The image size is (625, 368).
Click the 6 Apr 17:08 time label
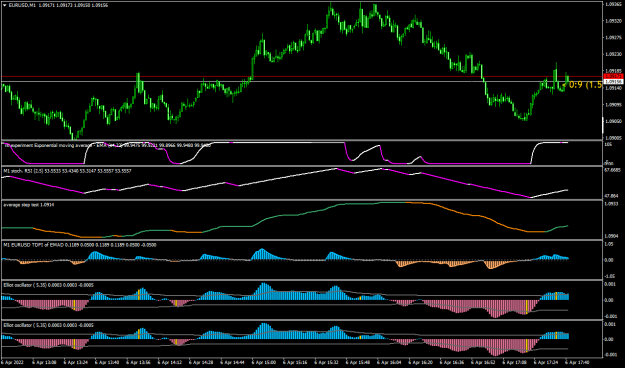click(x=515, y=362)
